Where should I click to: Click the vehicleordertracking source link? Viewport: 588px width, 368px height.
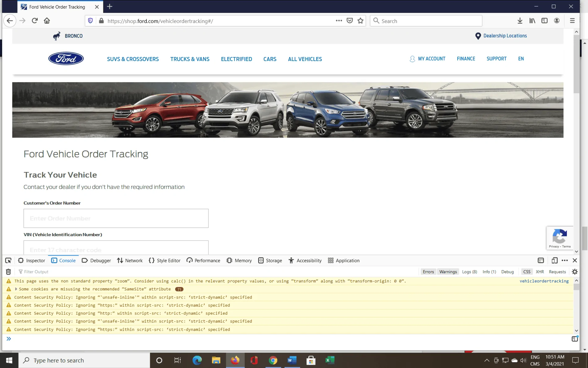coord(544,281)
